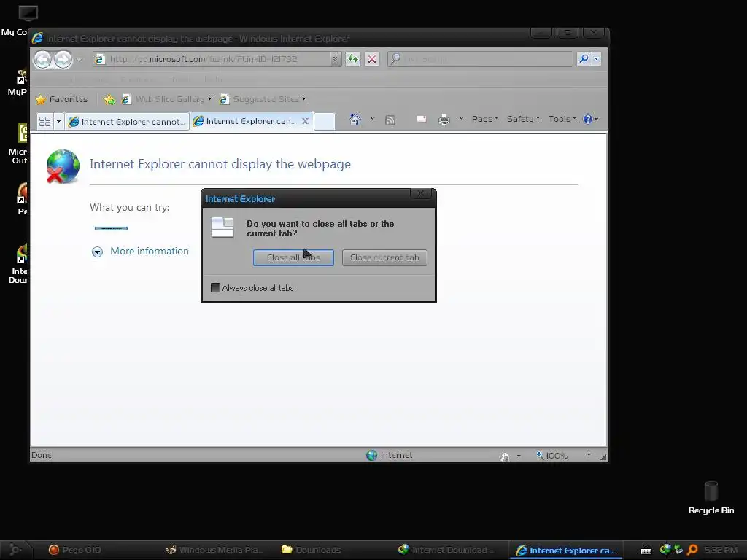Click the empty New Tab button
Screen dimensions: 747x560
[x=325, y=122]
